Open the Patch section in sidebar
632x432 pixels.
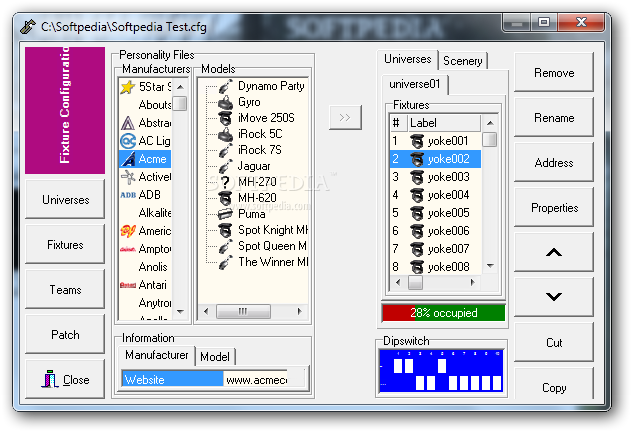[65, 334]
